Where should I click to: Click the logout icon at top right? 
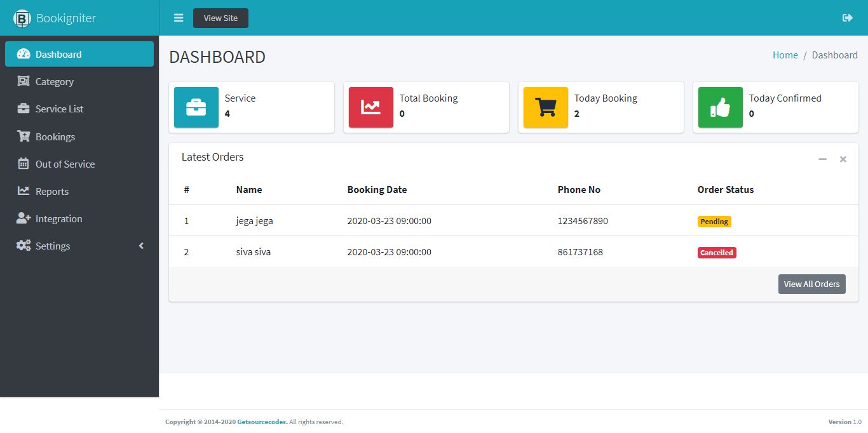point(848,18)
